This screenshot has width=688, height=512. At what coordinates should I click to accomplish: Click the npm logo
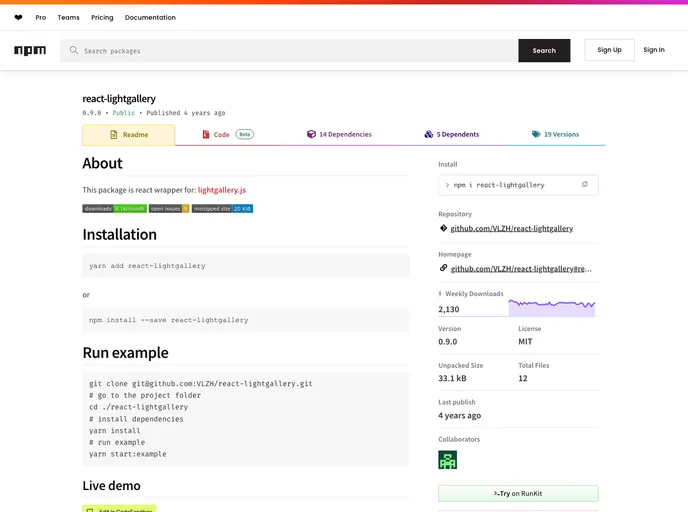click(30, 50)
